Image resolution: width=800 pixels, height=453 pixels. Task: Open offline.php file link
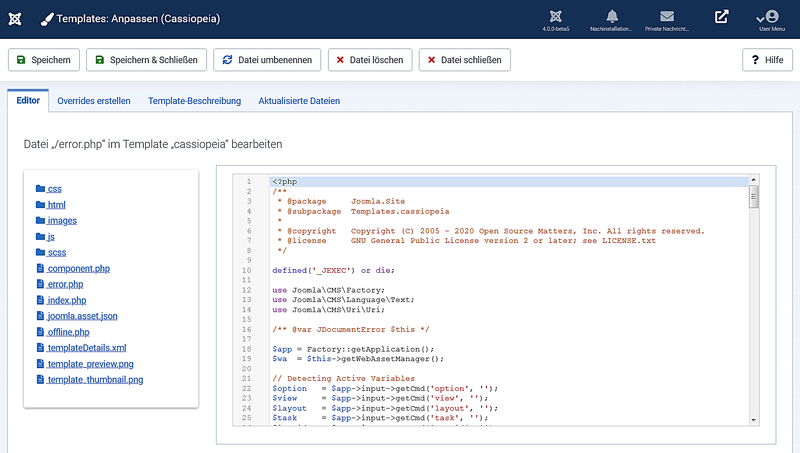click(68, 332)
